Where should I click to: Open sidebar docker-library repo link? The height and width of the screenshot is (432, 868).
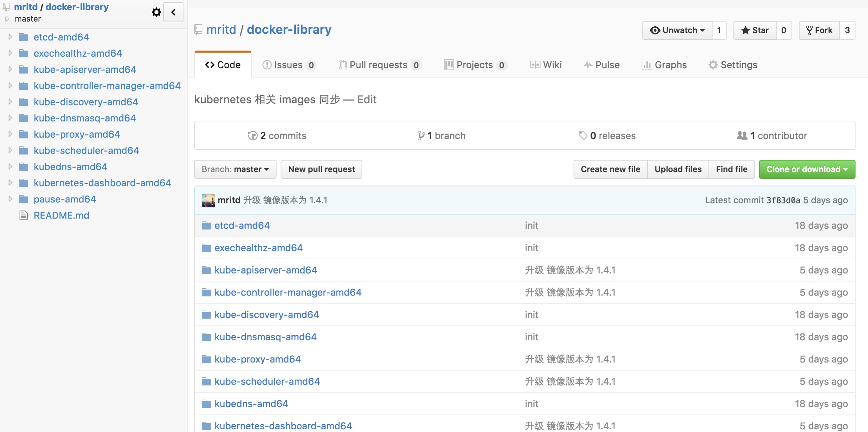pos(77,7)
